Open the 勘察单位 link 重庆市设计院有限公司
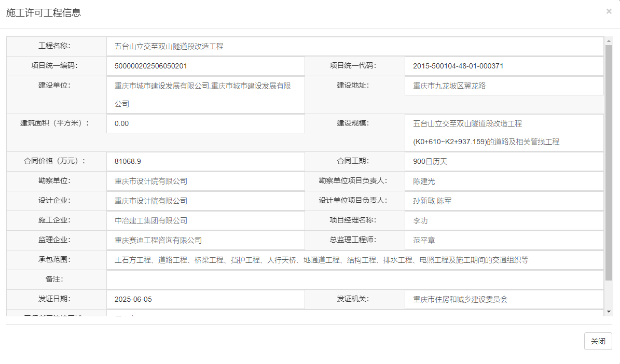Image resolution: width=620 pixels, height=364 pixels. pos(150,181)
